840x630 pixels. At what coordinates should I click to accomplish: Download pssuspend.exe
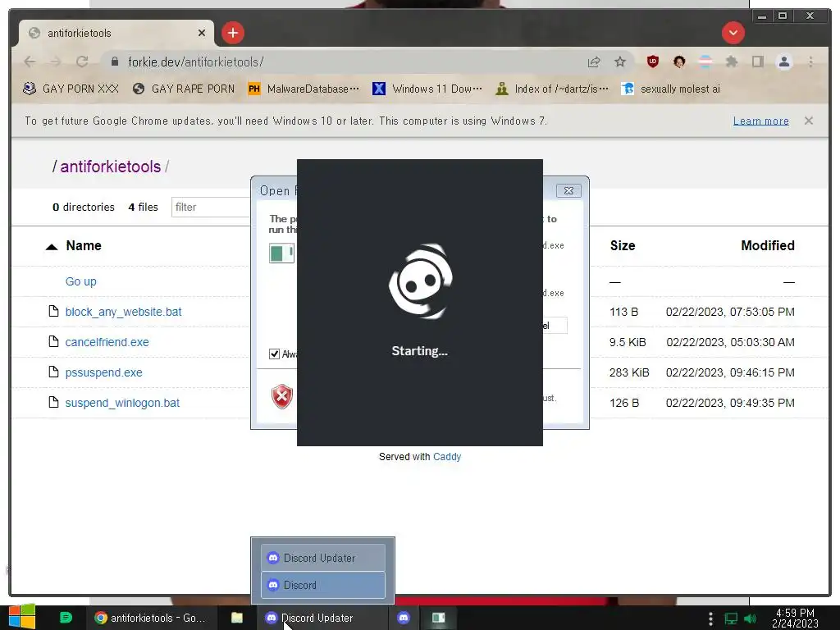coord(104,373)
